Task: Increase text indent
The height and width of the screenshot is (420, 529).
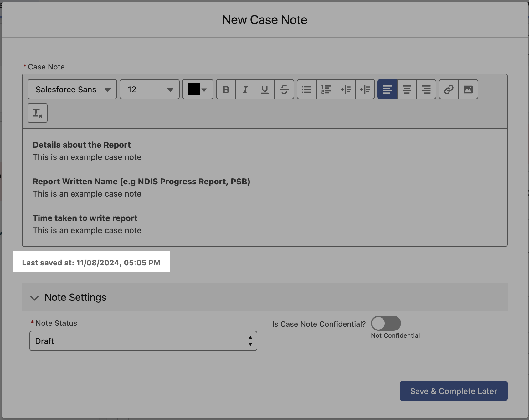Action: click(x=345, y=90)
